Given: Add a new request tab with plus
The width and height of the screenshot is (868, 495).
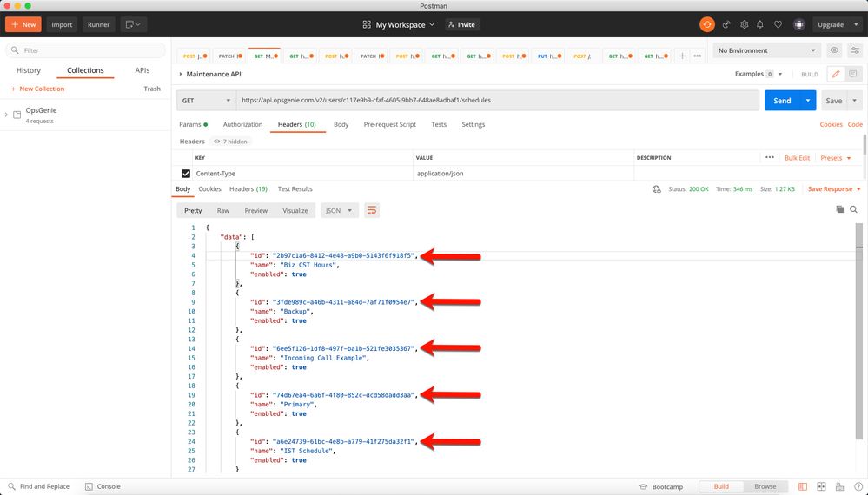Looking at the screenshot, I should click(683, 56).
